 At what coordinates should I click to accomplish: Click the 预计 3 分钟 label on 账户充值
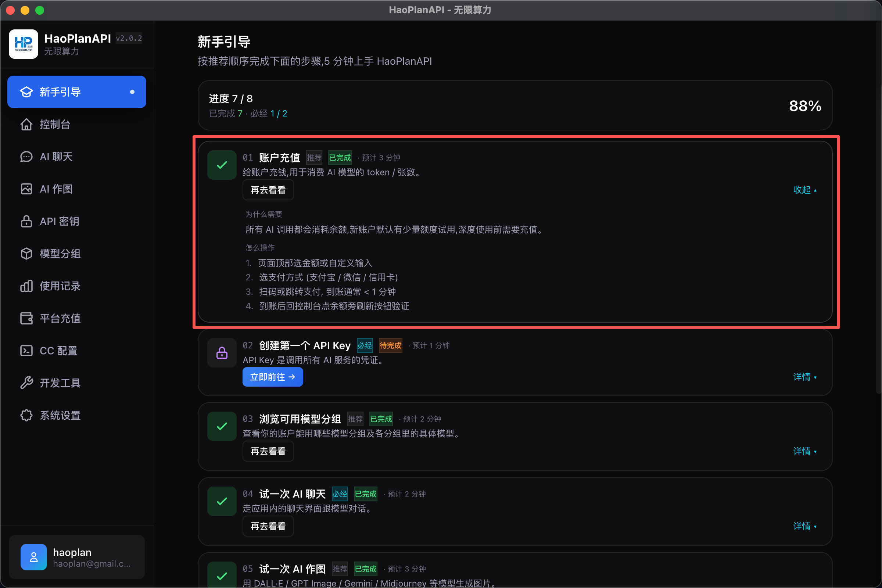click(381, 158)
